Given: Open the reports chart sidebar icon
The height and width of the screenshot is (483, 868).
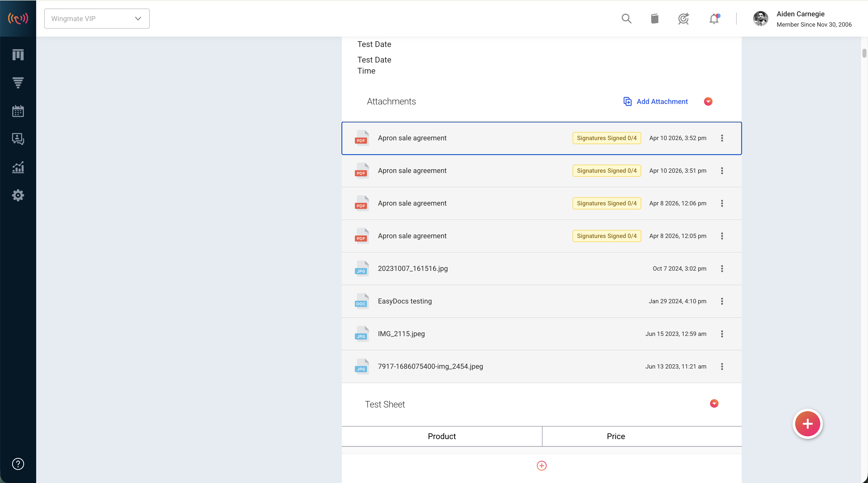Looking at the screenshot, I should [18, 167].
